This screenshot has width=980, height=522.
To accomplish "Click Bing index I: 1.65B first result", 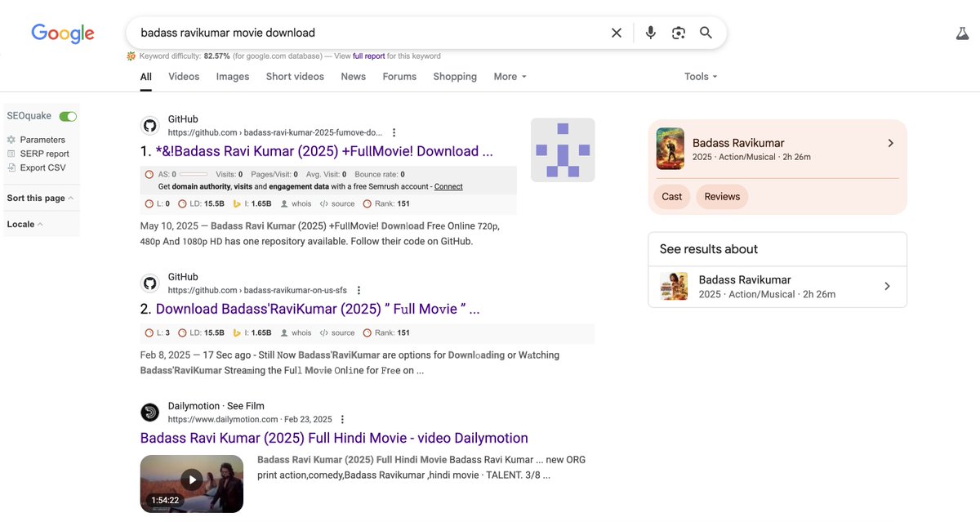I will (x=252, y=204).
